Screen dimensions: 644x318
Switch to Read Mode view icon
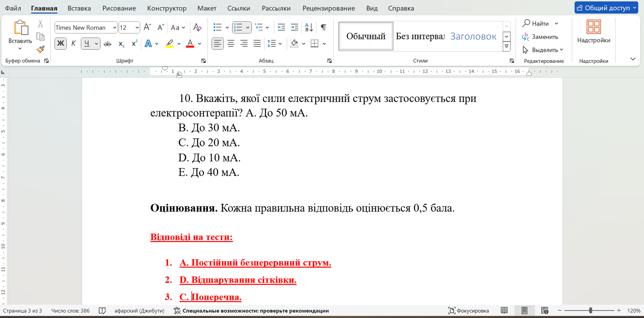click(x=504, y=310)
